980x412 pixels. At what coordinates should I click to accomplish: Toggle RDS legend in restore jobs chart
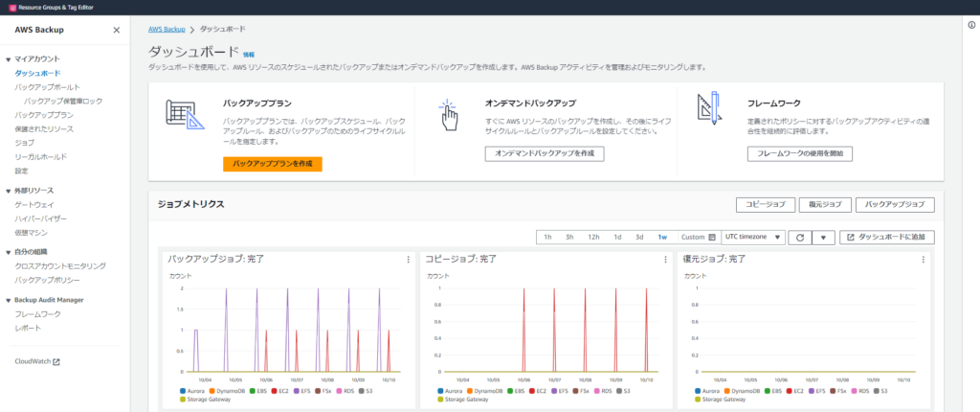859,391
